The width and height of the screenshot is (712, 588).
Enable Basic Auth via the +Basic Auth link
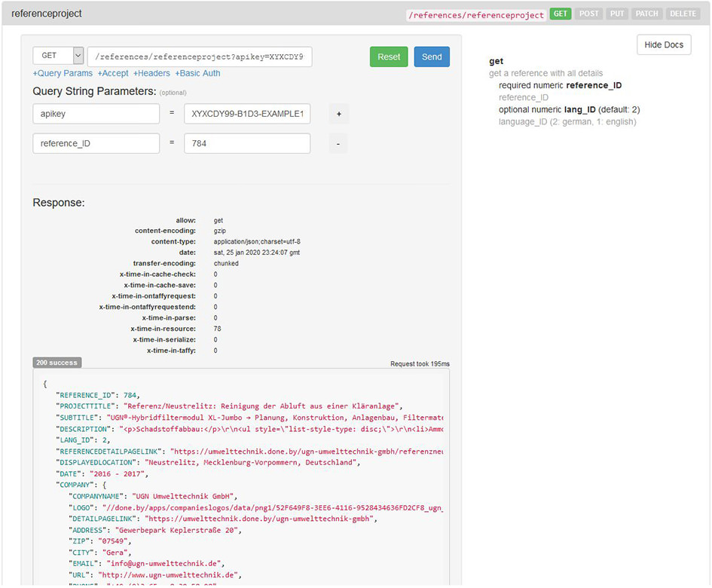[x=197, y=73]
